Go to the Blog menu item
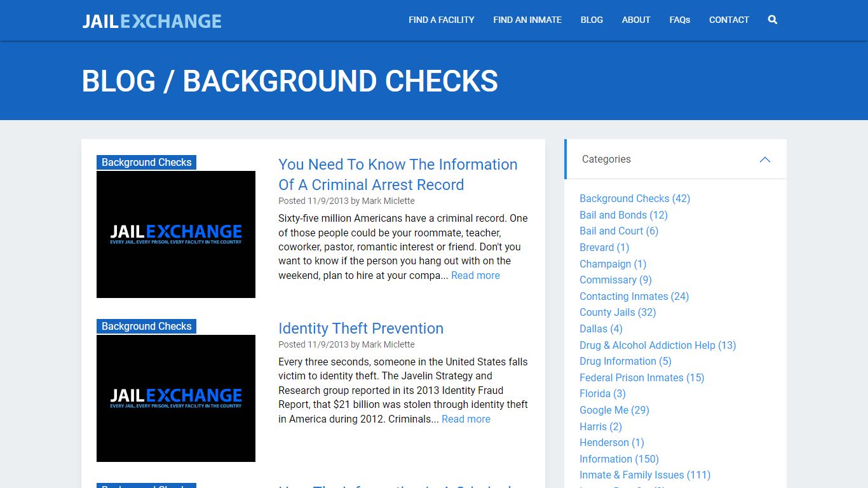This screenshot has width=868, height=488. point(592,20)
